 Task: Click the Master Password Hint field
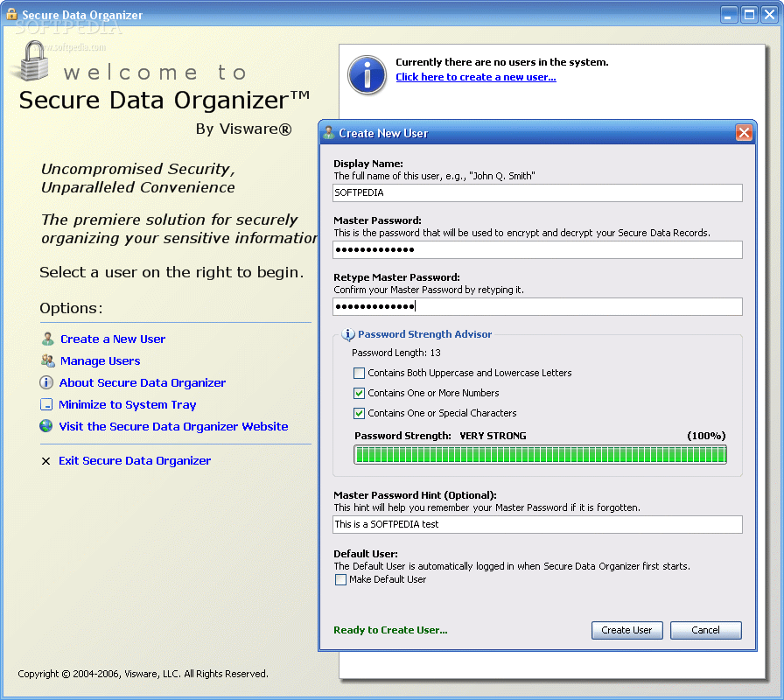click(537, 524)
